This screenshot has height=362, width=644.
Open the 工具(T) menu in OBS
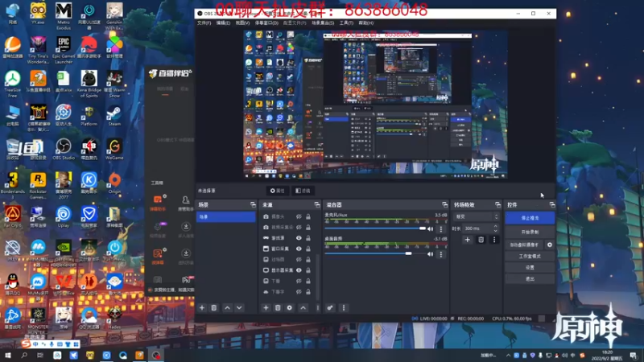point(346,23)
